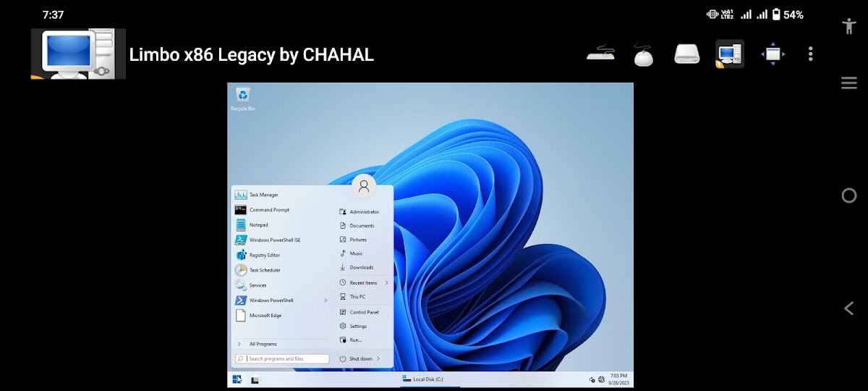The width and height of the screenshot is (868, 391).
Task: Select Local Disk (C:) on the taskbar
Action: [427, 379]
